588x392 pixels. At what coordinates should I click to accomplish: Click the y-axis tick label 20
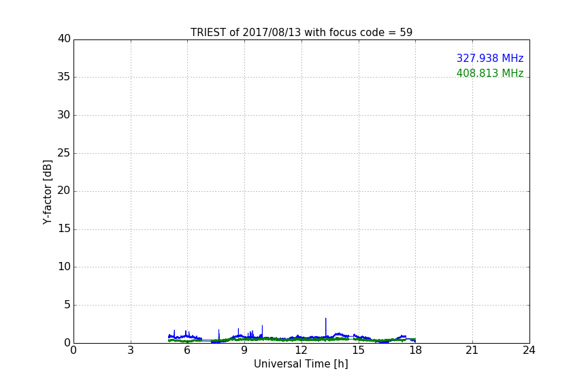(x=64, y=191)
